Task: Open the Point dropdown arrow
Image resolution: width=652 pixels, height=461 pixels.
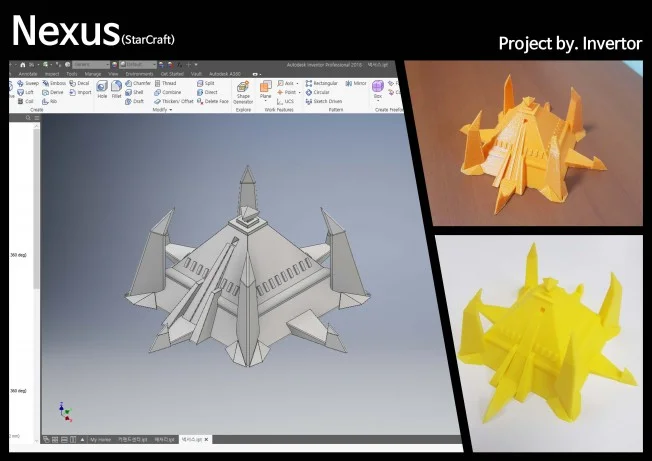Action: click(297, 92)
